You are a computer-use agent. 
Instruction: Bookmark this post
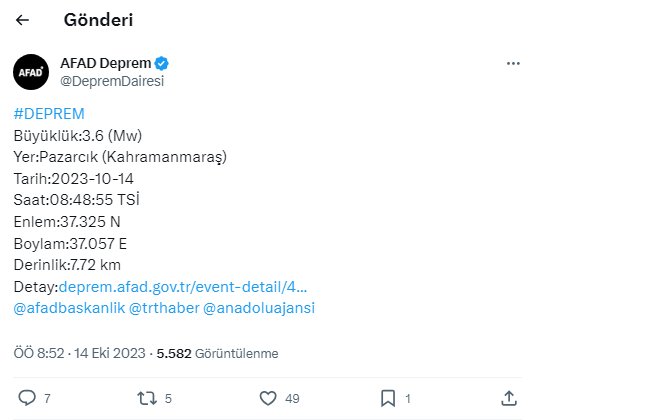(x=387, y=398)
